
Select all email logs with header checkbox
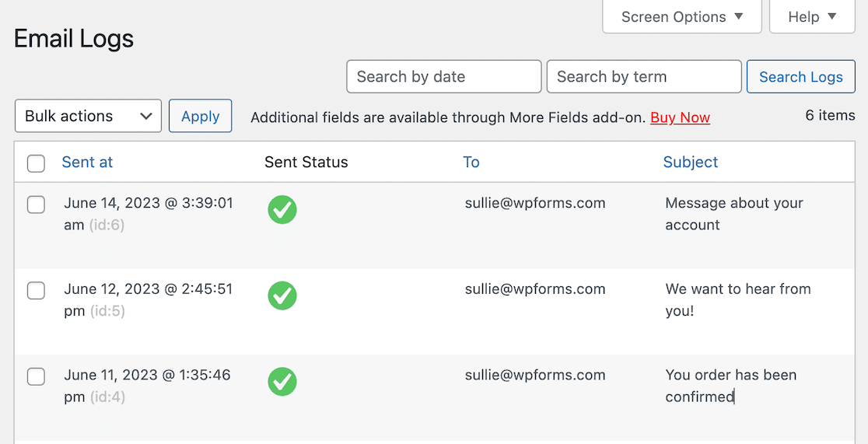(x=36, y=163)
